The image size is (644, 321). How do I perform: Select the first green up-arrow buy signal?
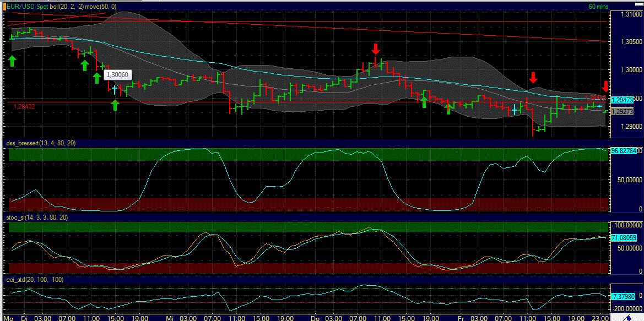pos(12,60)
